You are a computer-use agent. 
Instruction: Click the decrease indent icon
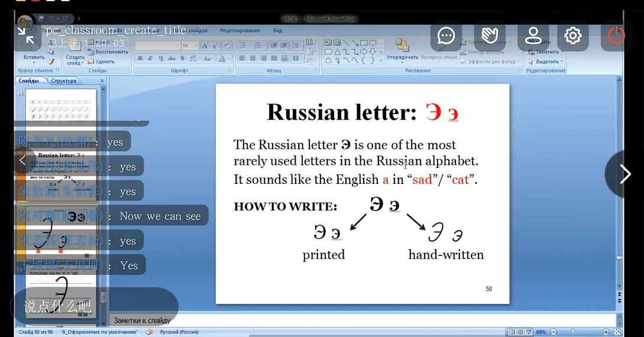point(274,46)
